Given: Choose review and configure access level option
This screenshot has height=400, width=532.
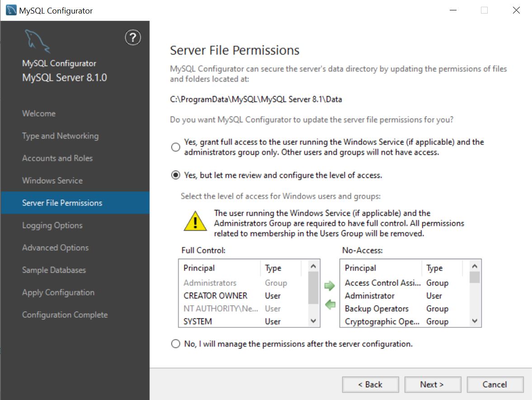Looking at the screenshot, I should pos(175,175).
